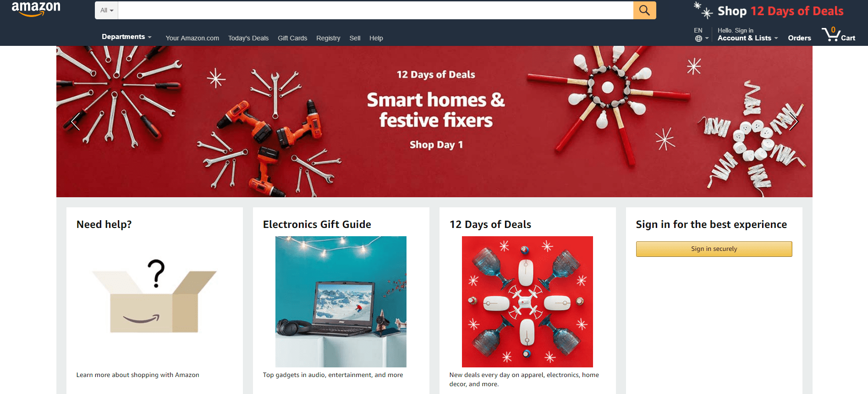Click the Sign in securely button
The width and height of the screenshot is (868, 394).
(714, 249)
